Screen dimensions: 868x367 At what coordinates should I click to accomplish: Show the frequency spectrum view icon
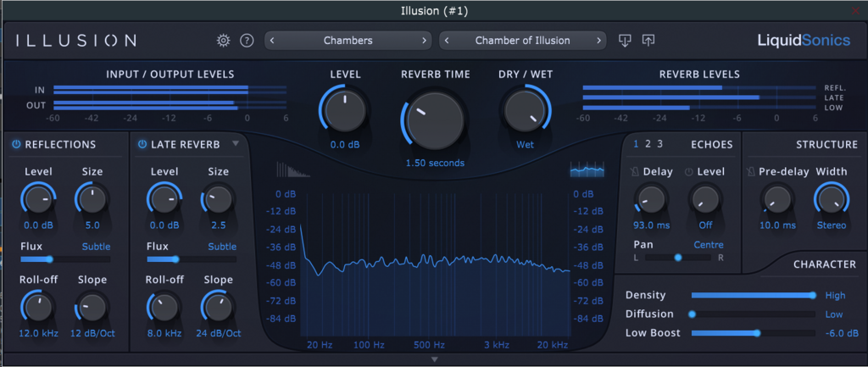pos(587,169)
